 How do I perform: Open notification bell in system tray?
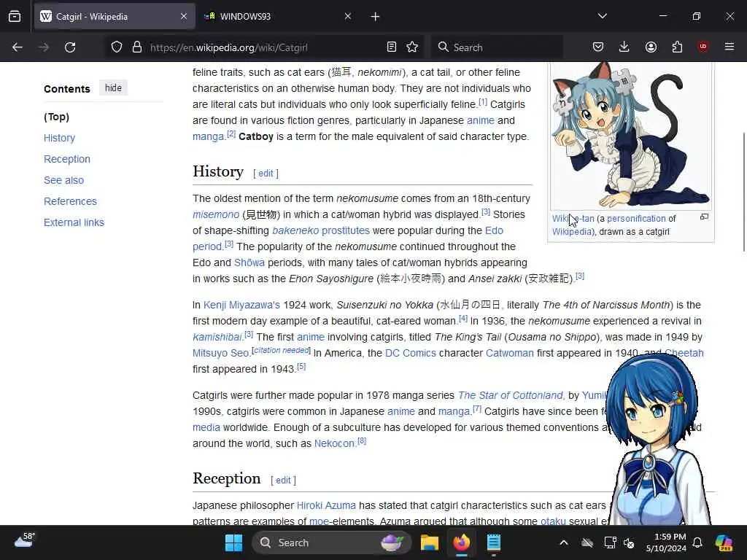(697, 542)
